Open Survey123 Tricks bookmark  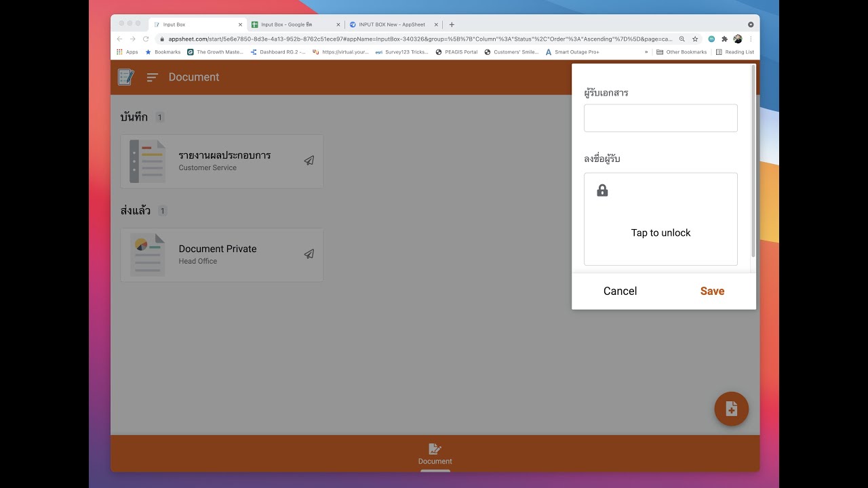click(402, 52)
